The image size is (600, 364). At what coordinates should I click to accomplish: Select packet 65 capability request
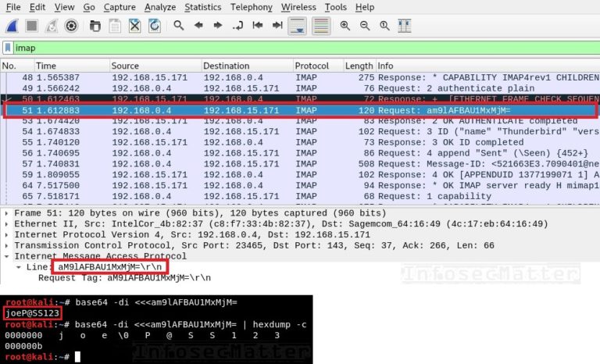[300, 196]
